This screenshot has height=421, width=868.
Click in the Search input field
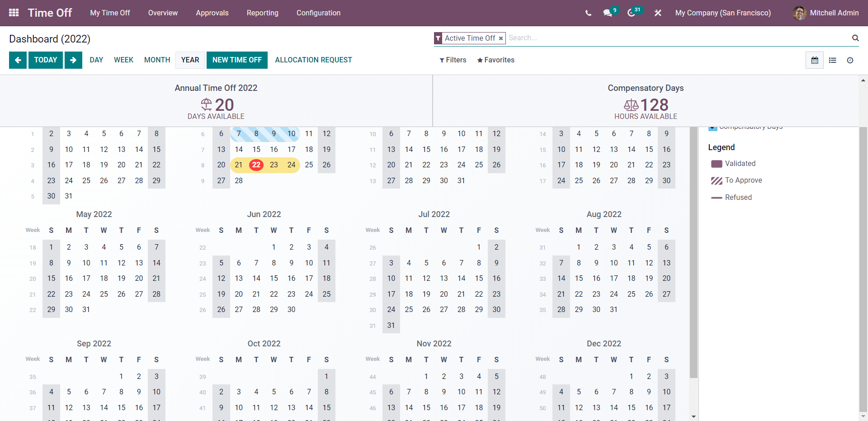[x=678, y=38]
